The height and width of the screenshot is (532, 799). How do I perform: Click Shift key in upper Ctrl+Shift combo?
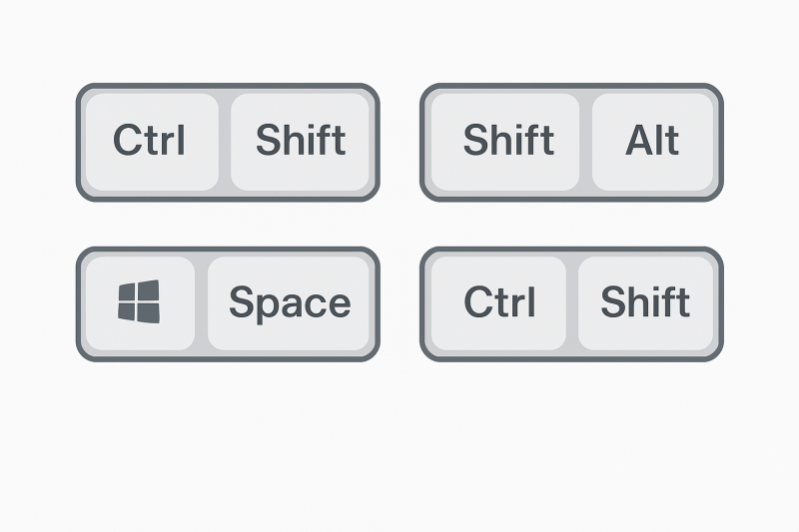point(301,142)
